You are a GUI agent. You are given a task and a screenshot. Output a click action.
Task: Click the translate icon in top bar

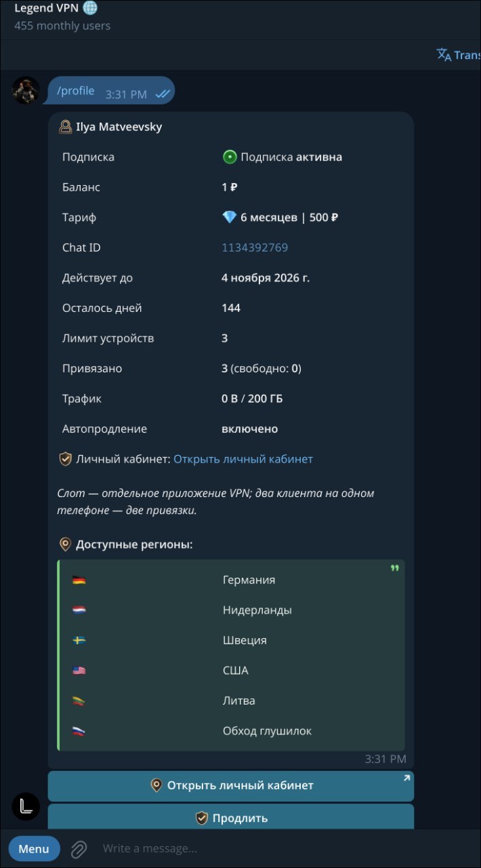click(x=444, y=55)
